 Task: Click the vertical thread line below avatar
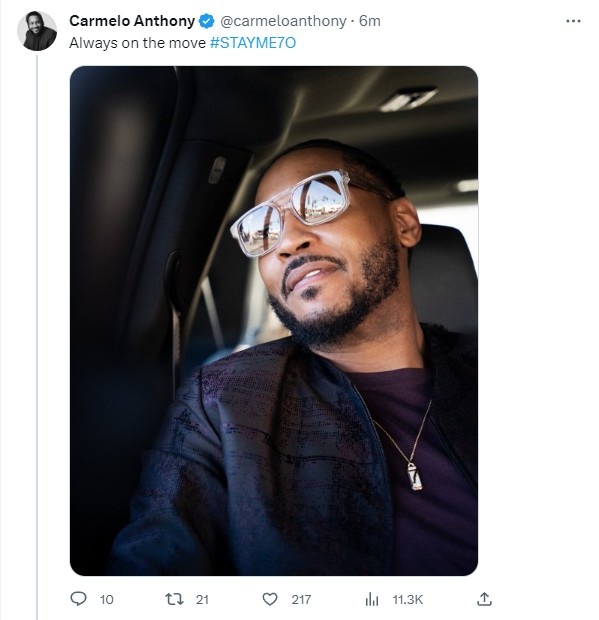click(37, 336)
